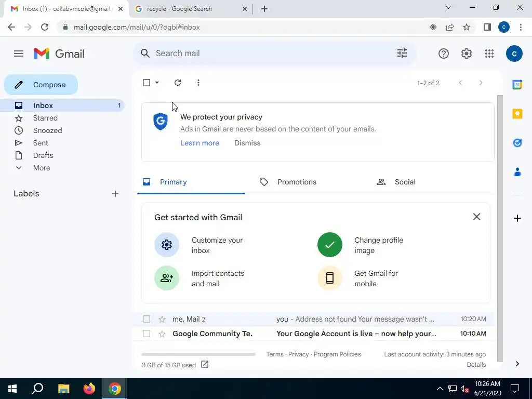Bookmark this tab with the star icon

(x=467, y=27)
